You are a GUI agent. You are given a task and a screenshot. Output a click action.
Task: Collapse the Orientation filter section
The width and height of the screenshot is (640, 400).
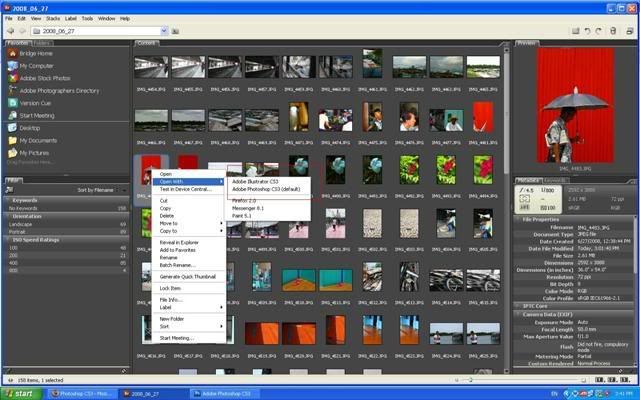click(7, 216)
